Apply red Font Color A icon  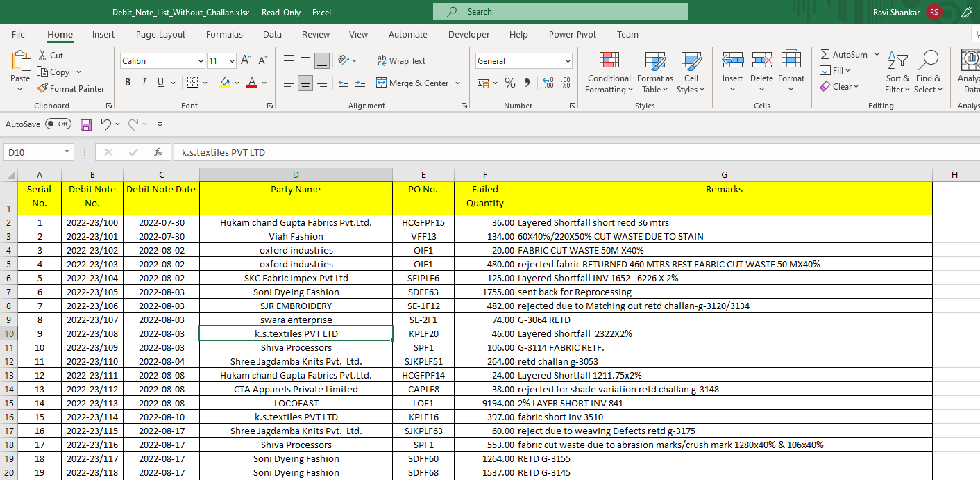tap(253, 83)
